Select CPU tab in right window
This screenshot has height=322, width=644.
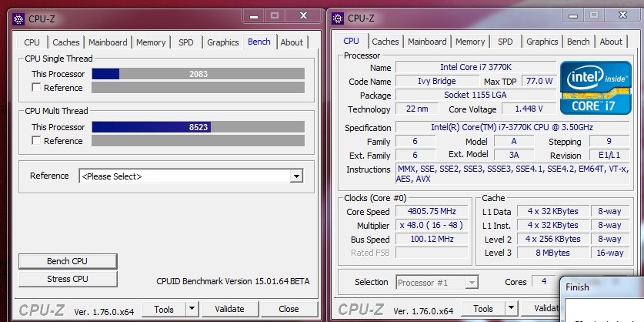(351, 41)
